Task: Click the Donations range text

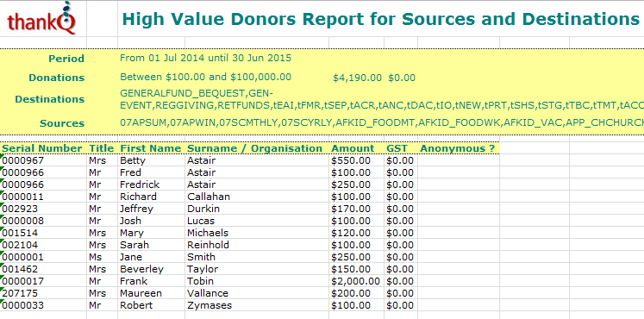Action: (205, 77)
